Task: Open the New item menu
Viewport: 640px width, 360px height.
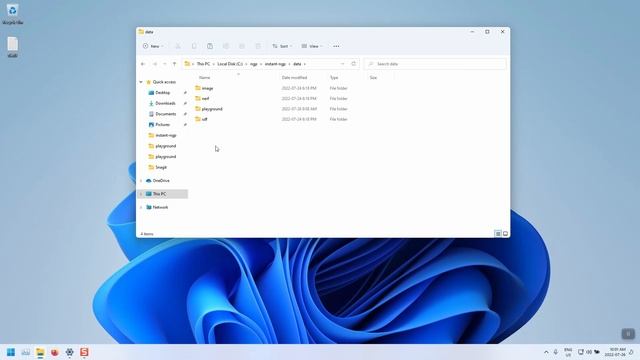Action: (153, 46)
